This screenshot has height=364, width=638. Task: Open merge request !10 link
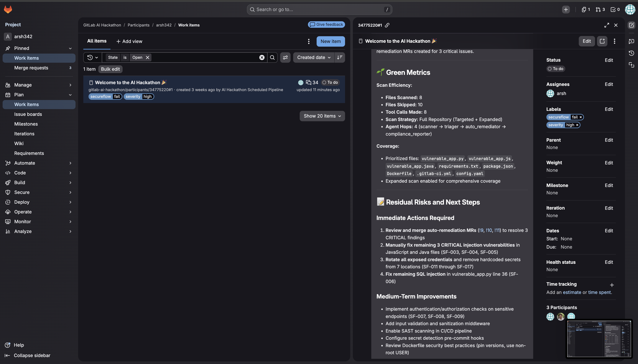(x=488, y=230)
